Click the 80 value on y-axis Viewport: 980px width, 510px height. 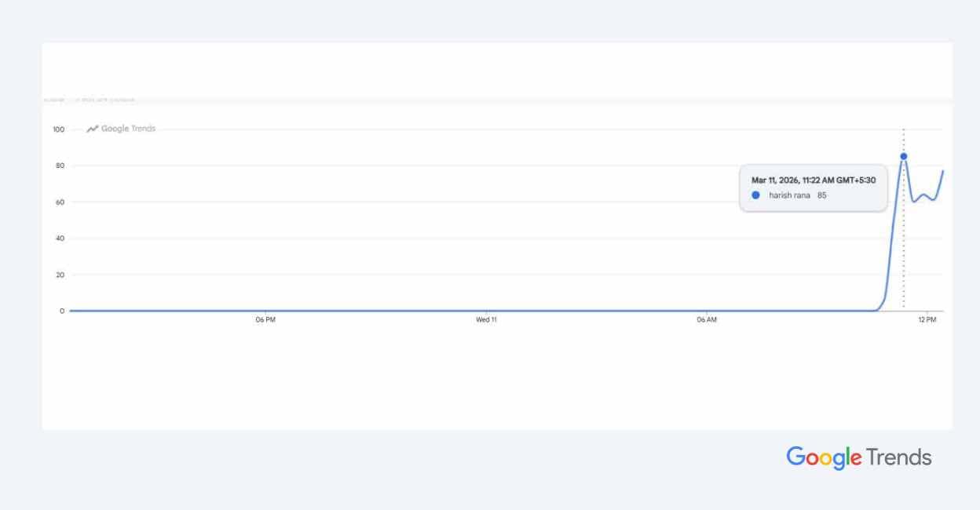[60, 166]
